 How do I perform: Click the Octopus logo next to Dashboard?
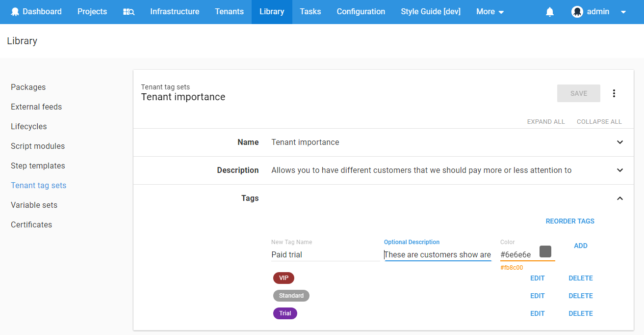point(15,12)
